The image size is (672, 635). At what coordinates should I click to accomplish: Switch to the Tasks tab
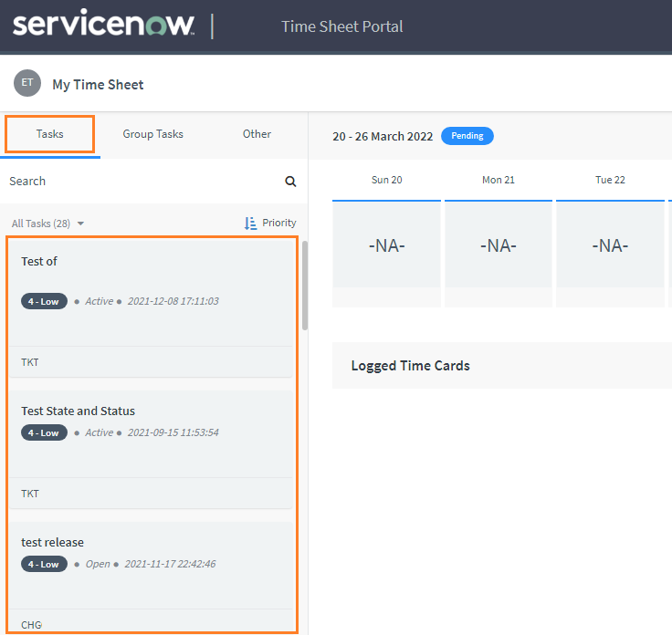(50, 134)
